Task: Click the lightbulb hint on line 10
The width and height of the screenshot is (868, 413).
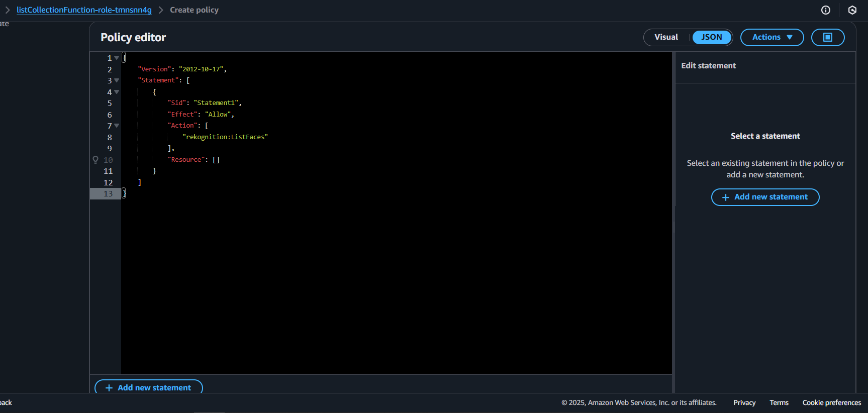Action: click(x=95, y=160)
